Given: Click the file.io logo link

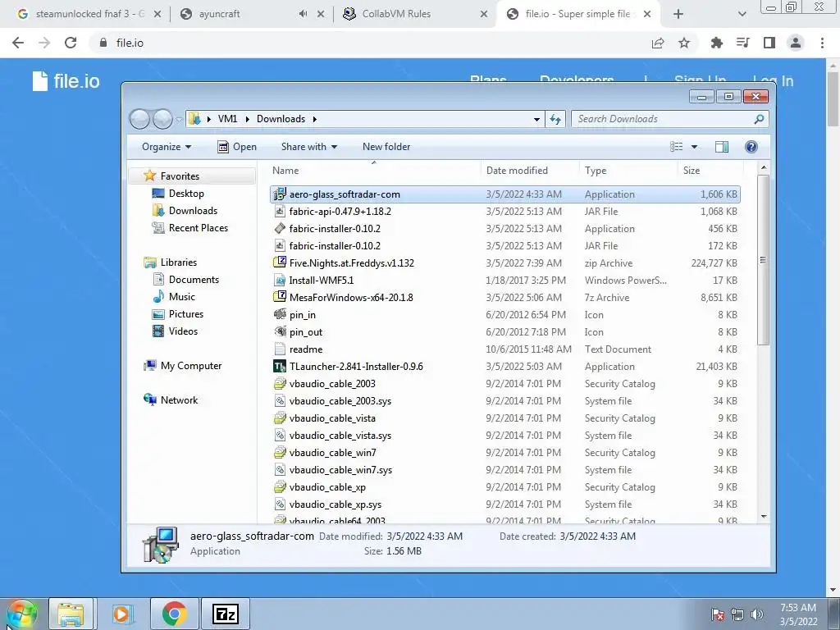Looking at the screenshot, I should click(66, 81).
